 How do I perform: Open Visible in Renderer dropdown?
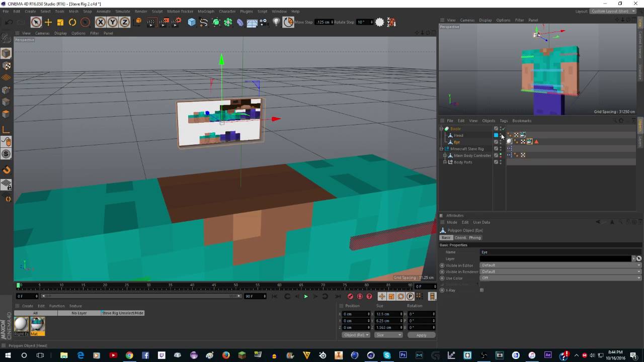pyautogui.click(x=560, y=271)
